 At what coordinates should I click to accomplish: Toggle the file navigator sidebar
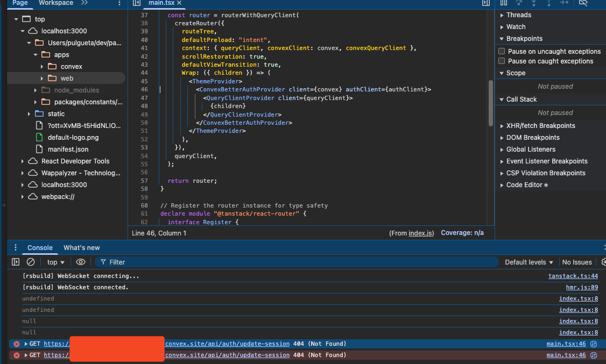[137, 3]
